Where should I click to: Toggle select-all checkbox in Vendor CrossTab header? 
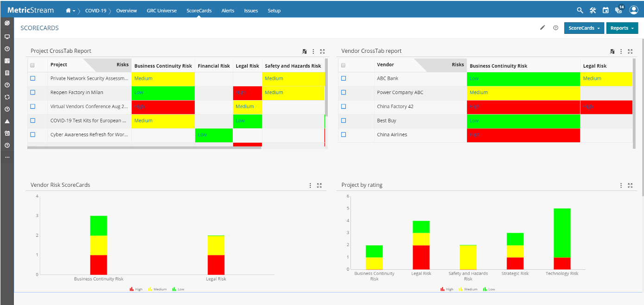[x=343, y=65]
